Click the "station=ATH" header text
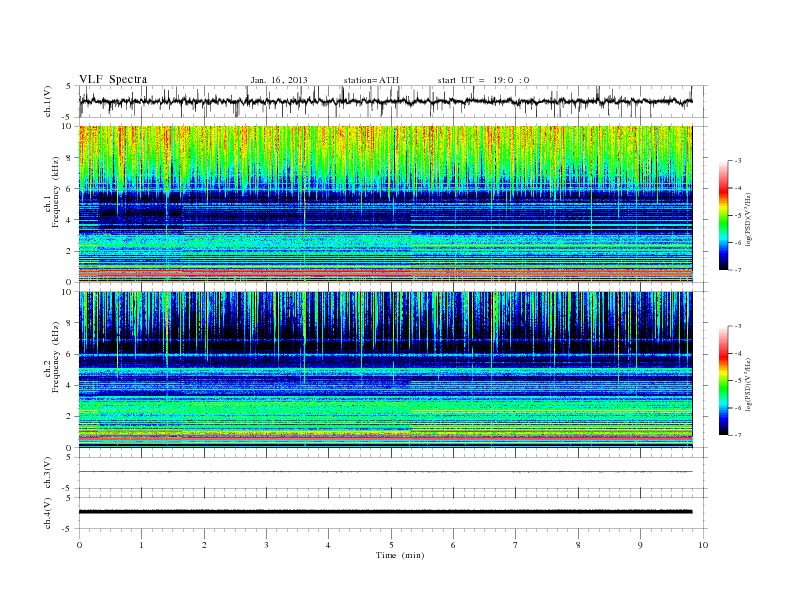 371,80
